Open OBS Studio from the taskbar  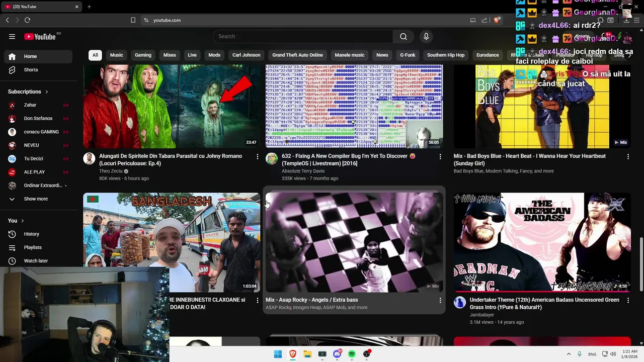coord(367,354)
